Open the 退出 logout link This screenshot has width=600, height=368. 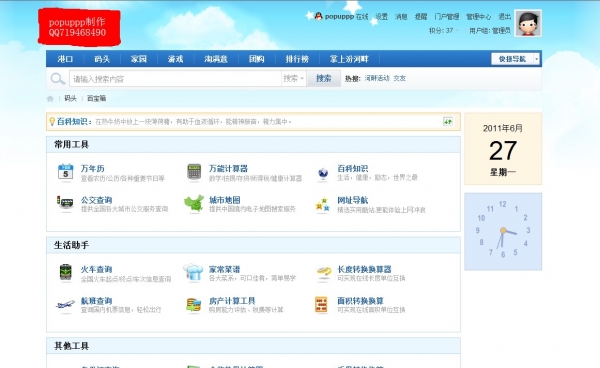coord(504,16)
